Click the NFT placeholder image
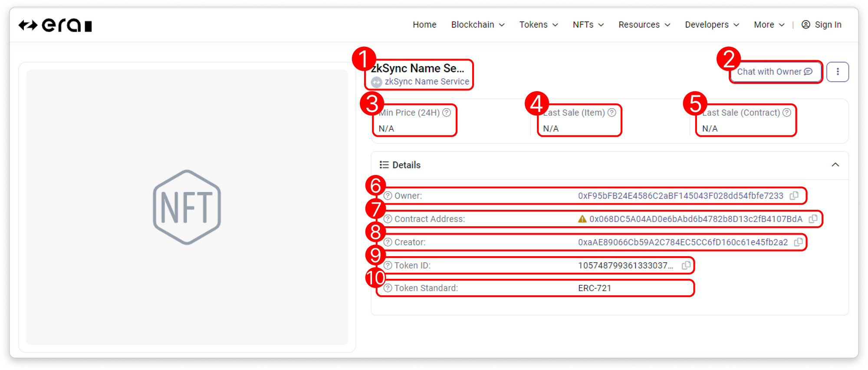868x370 pixels. click(187, 207)
